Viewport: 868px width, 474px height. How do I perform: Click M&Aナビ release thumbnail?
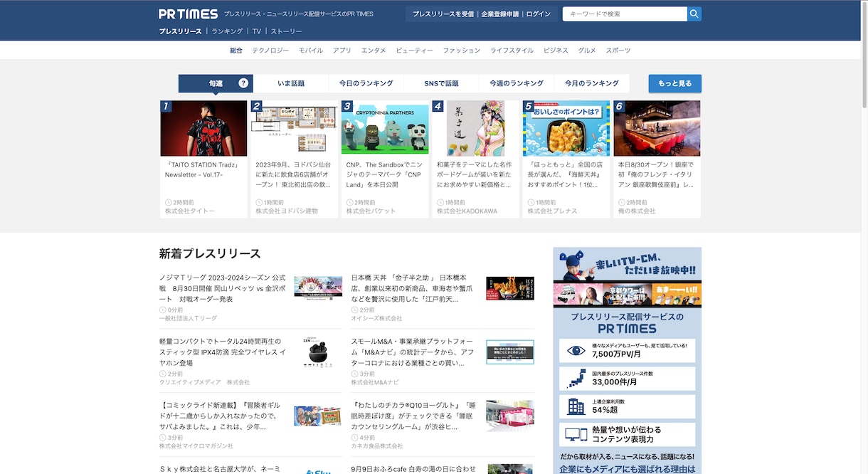click(x=510, y=352)
